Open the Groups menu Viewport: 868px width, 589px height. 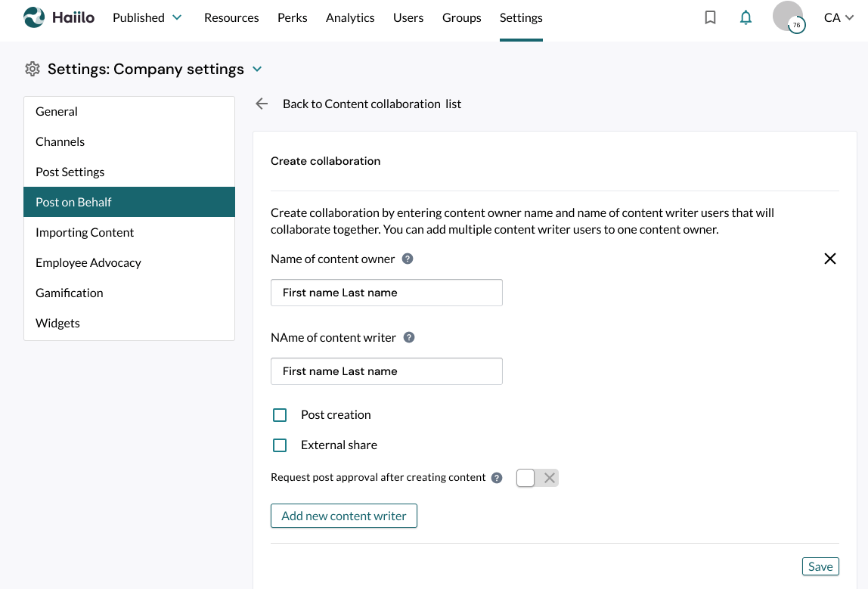click(462, 17)
